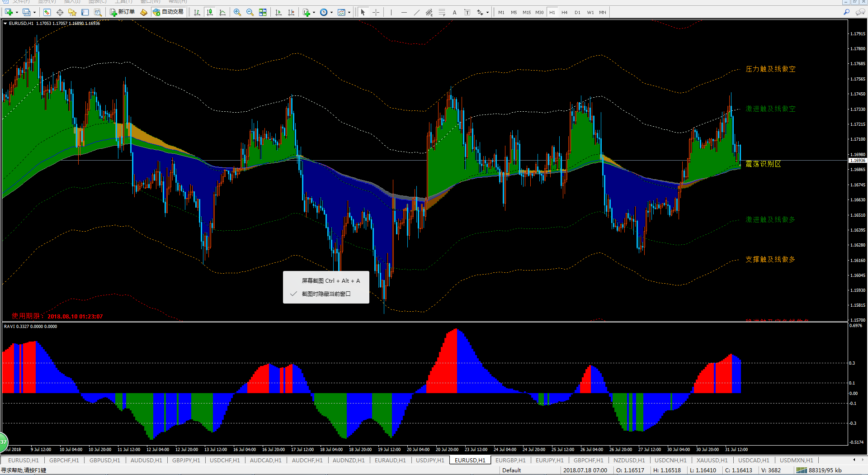Toggle chart auto scroll

coord(278,12)
